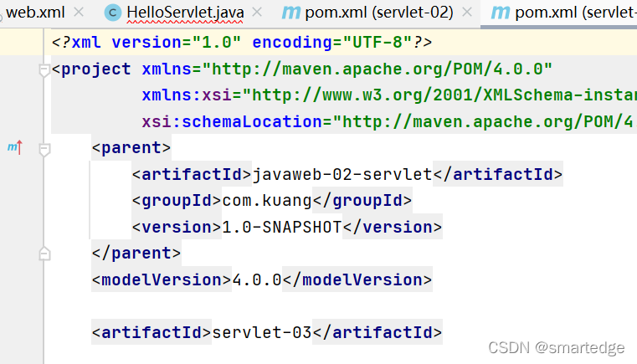The width and height of the screenshot is (637, 364).
Task: Open the HelloServlet.java tab
Action: (185, 13)
